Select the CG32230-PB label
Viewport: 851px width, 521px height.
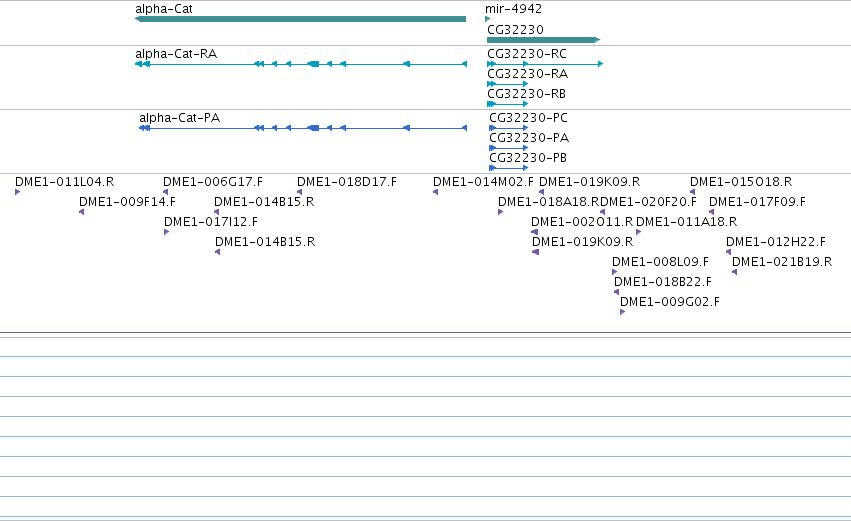(528, 158)
